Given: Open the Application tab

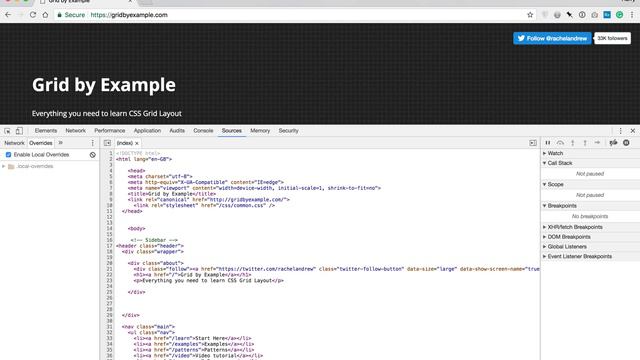Looking at the screenshot, I should click(147, 131).
